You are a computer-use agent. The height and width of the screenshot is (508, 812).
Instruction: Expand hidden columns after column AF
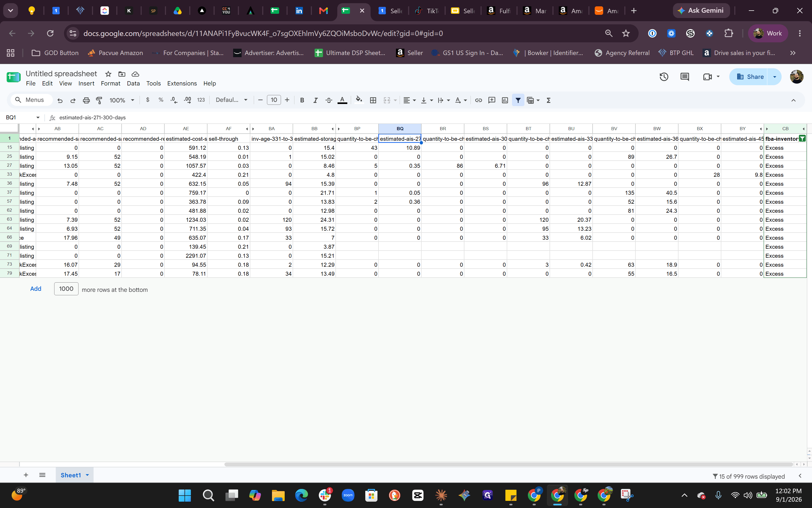point(247,129)
